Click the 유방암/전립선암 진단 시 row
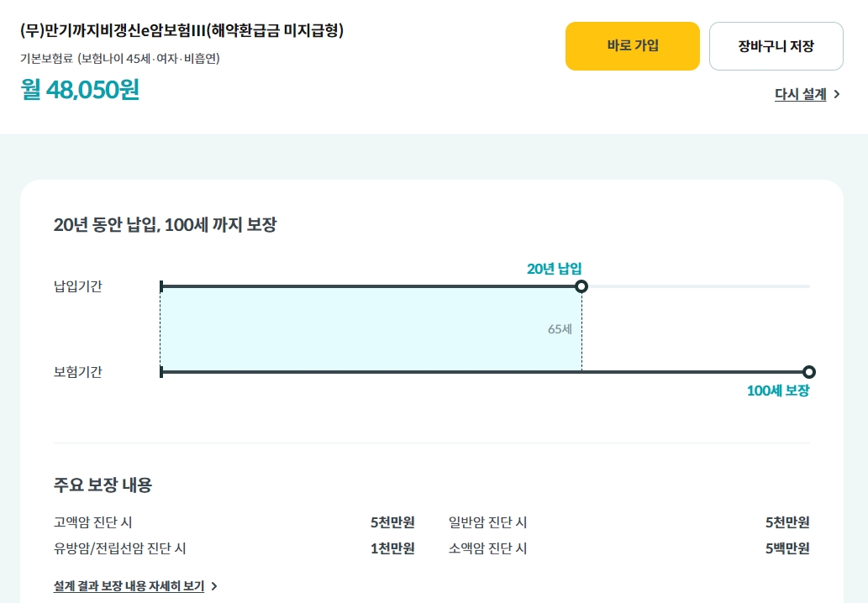Viewport: 868px width, 603px height. tap(234, 548)
